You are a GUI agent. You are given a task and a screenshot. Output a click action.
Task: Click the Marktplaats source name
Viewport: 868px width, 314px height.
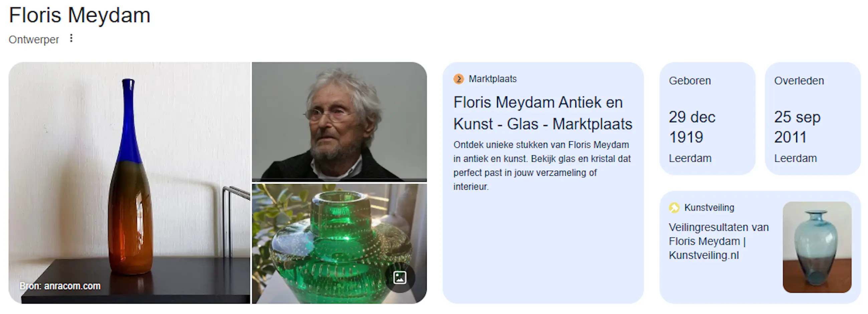(493, 79)
